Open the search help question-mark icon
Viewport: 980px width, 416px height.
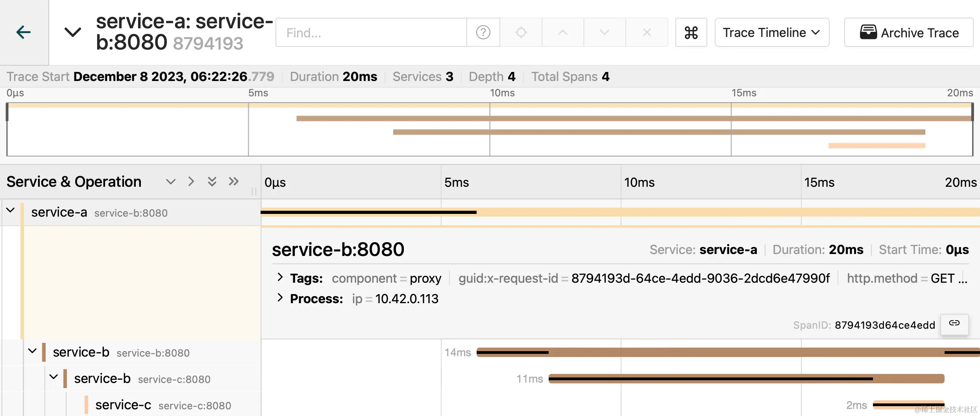coord(483,32)
